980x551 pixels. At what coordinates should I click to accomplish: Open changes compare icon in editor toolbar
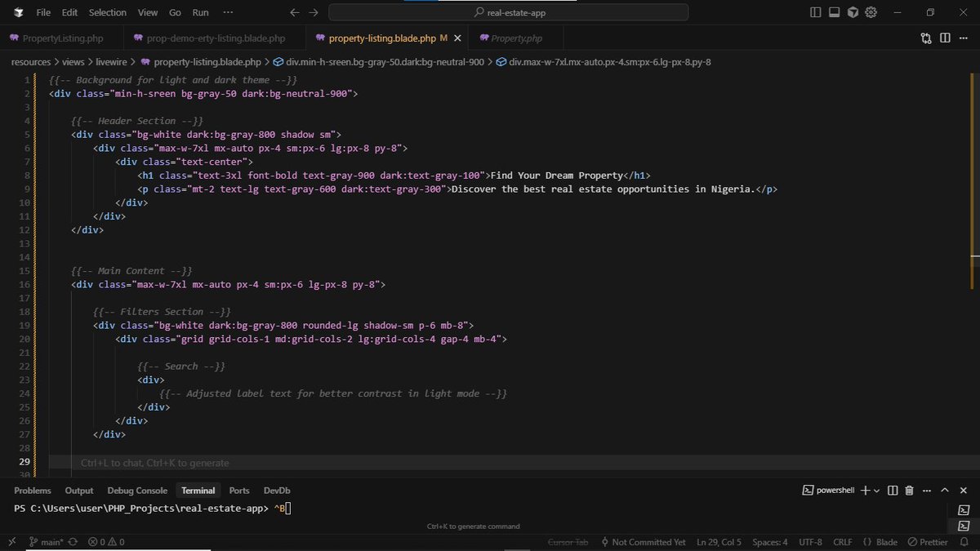(926, 38)
